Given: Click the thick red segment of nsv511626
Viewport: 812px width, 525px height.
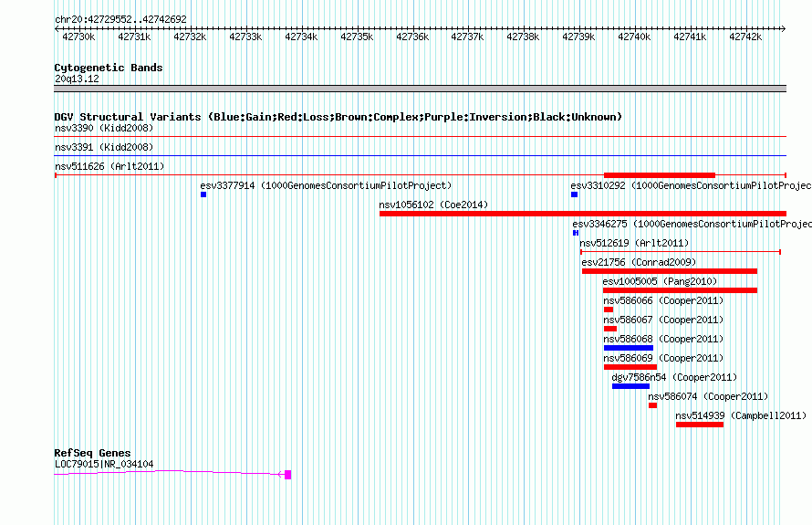Looking at the screenshot, I should 660,175.
